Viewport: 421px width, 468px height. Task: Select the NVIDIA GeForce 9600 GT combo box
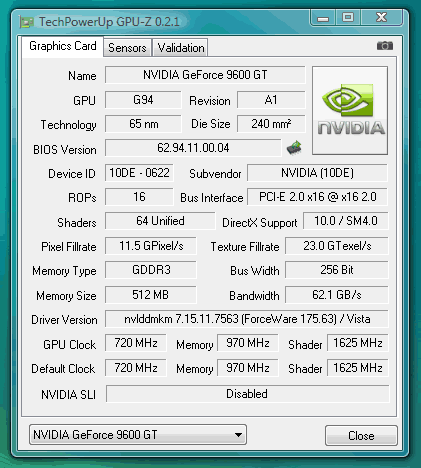pyautogui.click(x=138, y=435)
